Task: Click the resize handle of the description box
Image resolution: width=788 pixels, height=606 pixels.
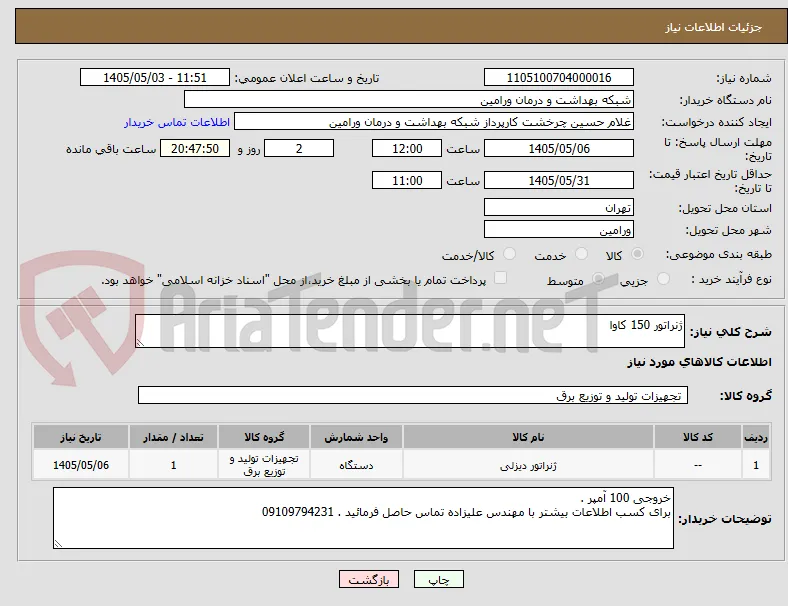Action: [140, 343]
